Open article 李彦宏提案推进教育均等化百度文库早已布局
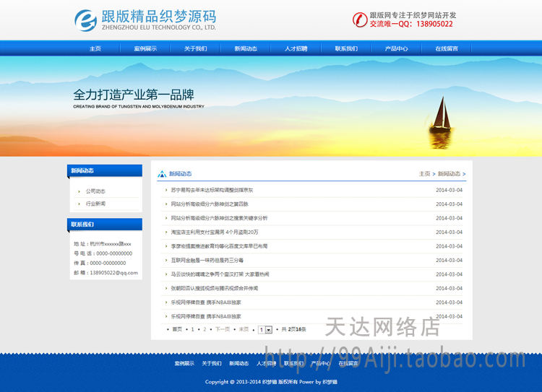Image resolution: width=542 pixels, height=392 pixels. 219,246
